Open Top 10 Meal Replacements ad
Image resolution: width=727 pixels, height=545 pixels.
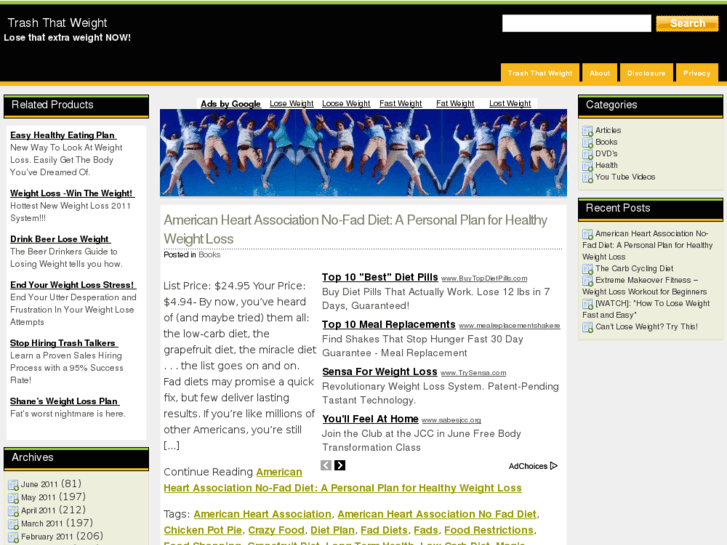click(x=389, y=324)
